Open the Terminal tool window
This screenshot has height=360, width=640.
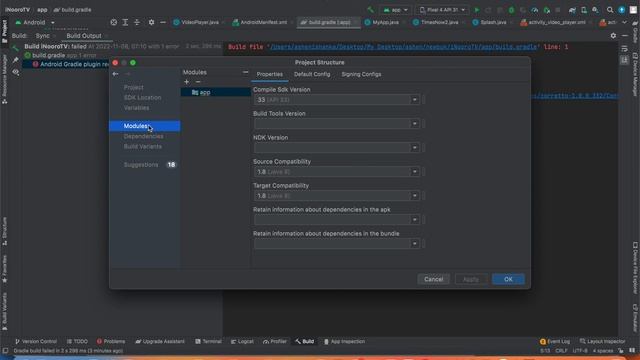coord(209,342)
